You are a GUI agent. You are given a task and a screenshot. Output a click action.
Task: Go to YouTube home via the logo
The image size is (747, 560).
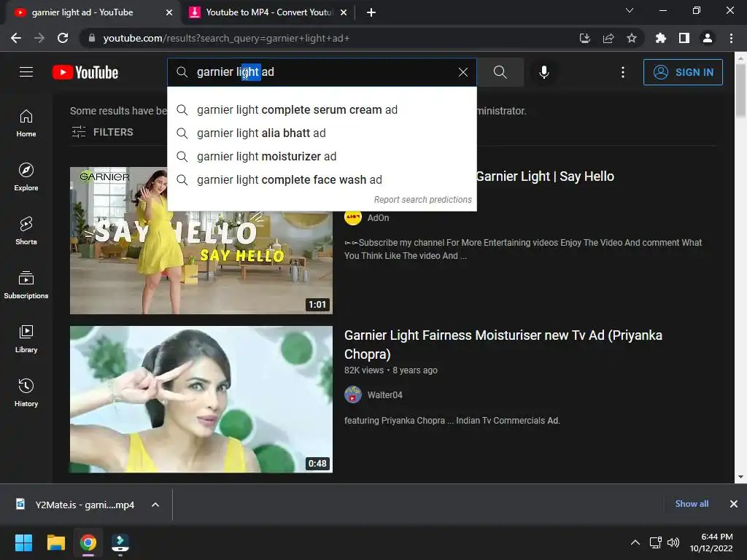pyautogui.click(x=85, y=72)
